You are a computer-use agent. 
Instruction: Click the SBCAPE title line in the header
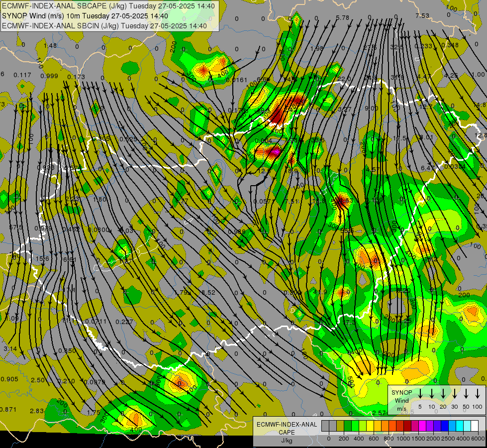(108, 6)
